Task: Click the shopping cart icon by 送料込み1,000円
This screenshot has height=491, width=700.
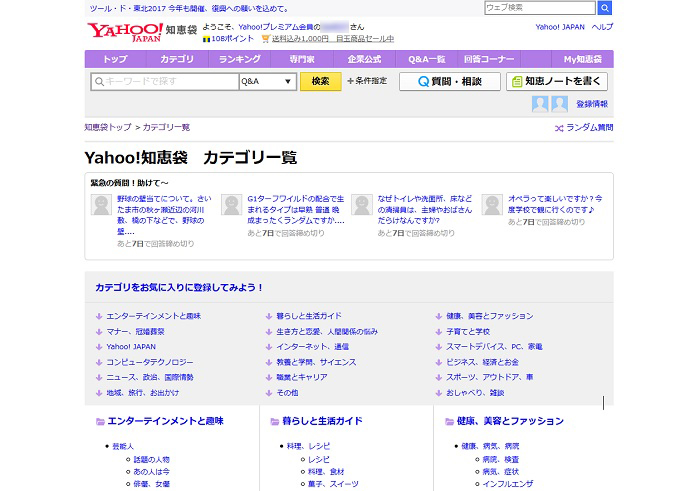Action: click(x=266, y=39)
